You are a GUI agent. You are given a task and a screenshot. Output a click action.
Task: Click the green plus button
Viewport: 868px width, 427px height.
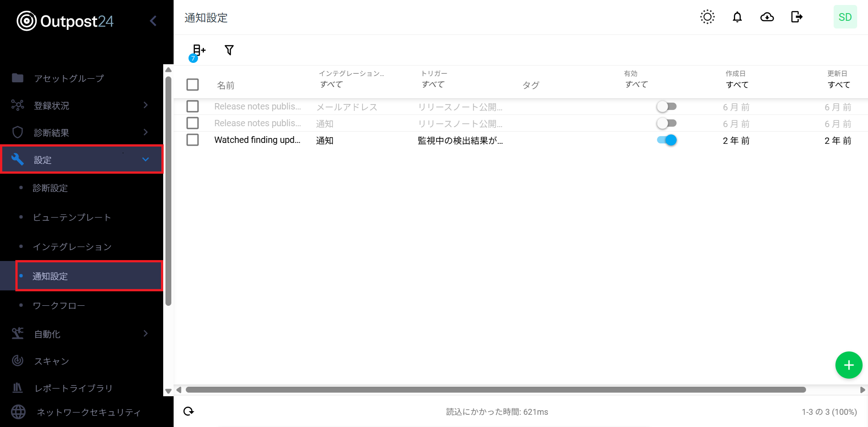point(849,365)
